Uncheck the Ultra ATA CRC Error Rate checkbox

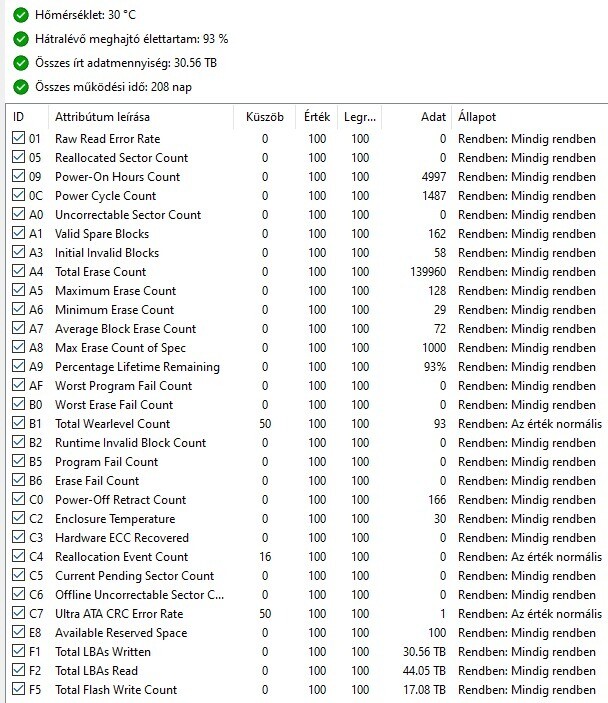click(18, 612)
